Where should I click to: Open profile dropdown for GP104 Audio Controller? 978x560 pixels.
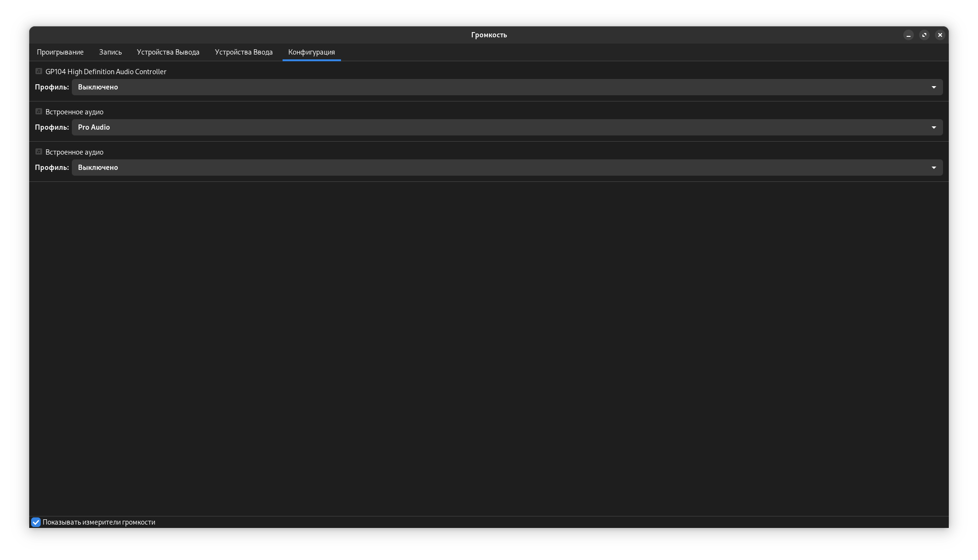(507, 87)
